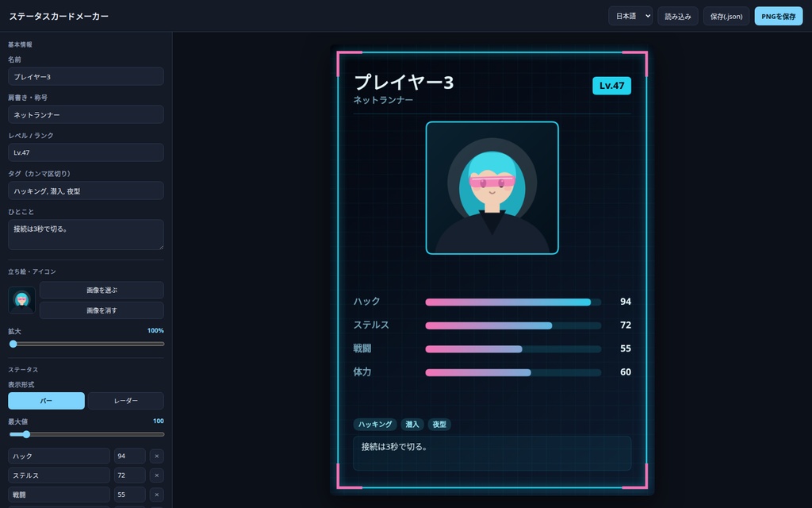Click the ステータス section heading
This screenshot has width=812, height=508.
coord(23,370)
